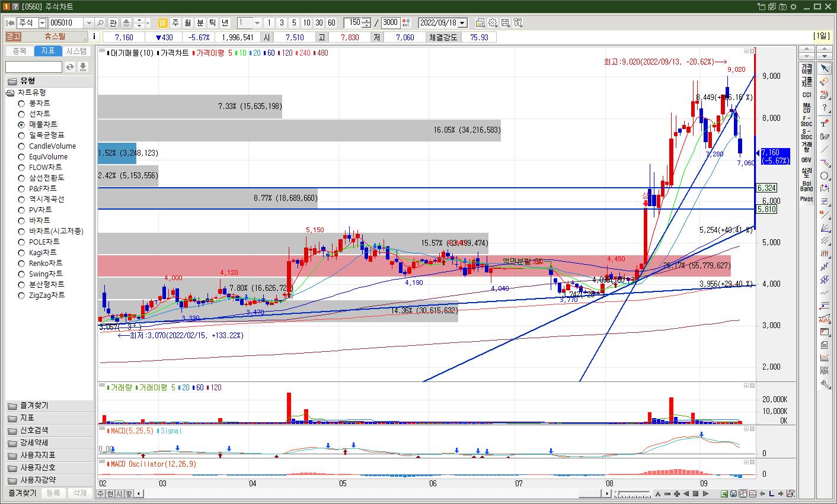The width and height of the screenshot is (837, 504).
Task: Collapse the 유형 section header
Action: tap(49, 81)
